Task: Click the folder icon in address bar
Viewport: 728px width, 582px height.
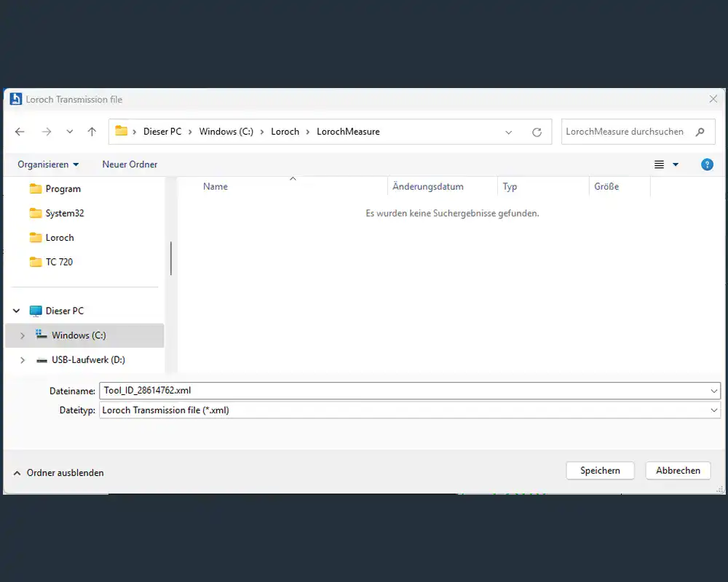Action: 121,131
